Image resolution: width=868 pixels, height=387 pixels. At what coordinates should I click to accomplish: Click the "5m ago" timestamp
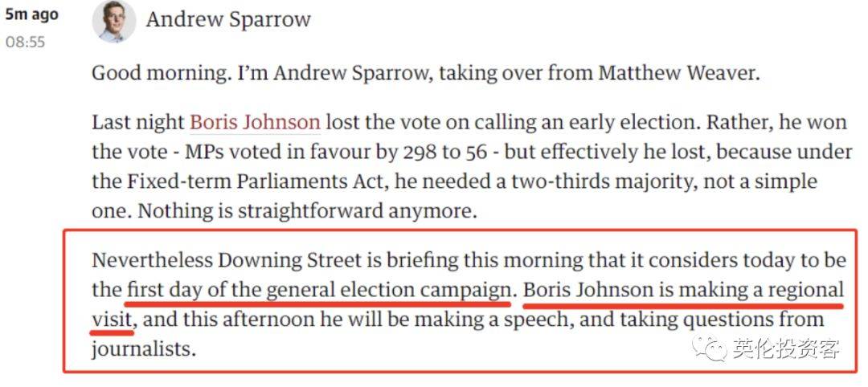click(32, 14)
